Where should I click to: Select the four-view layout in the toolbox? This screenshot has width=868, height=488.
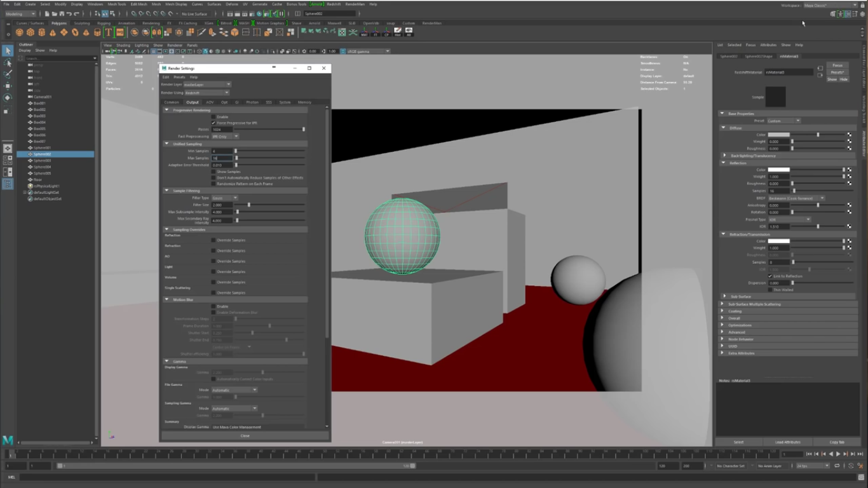pyautogui.click(x=8, y=160)
